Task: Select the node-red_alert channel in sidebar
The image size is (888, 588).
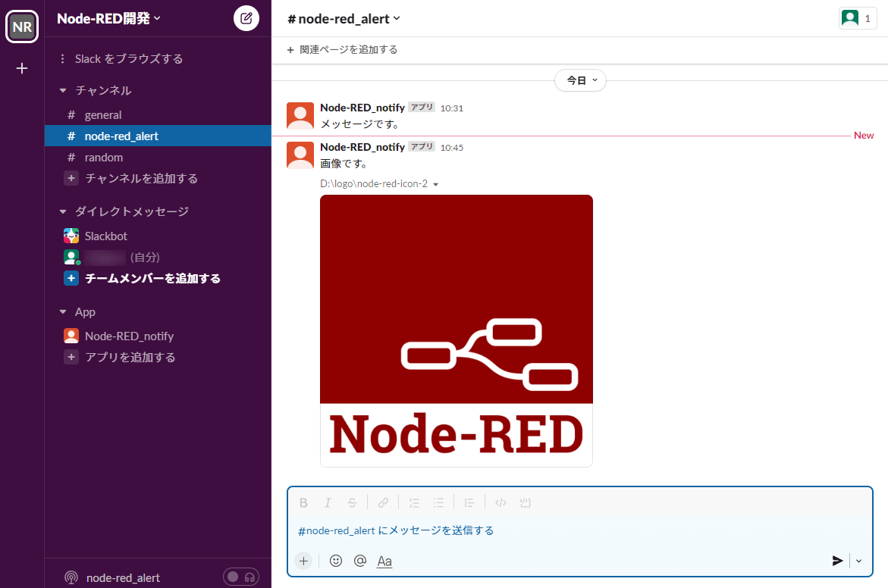Action: pos(158,136)
